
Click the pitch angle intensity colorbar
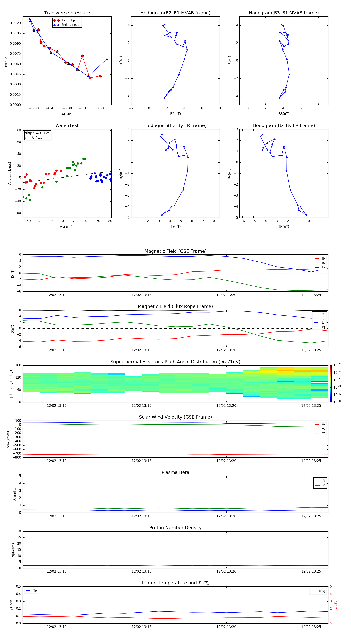coord(331,384)
